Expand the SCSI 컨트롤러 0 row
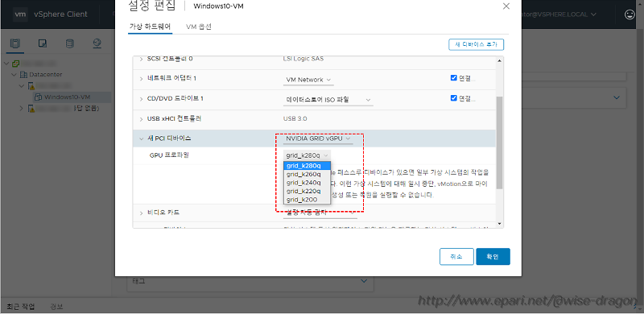This screenshot has width=644, height=314. (x=141, y=59)
